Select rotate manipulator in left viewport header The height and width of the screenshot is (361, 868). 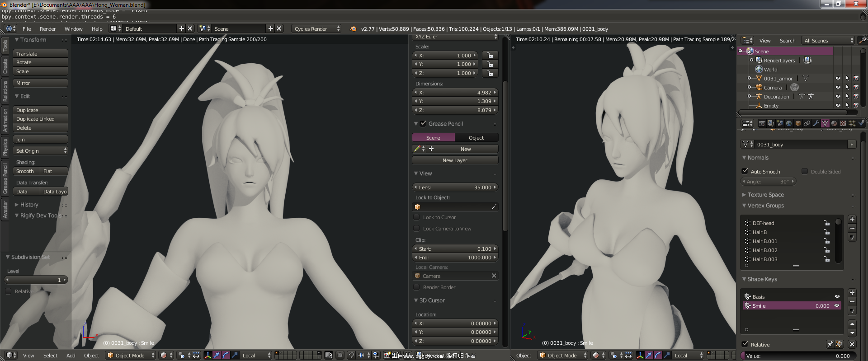click(x=226, y=355)
